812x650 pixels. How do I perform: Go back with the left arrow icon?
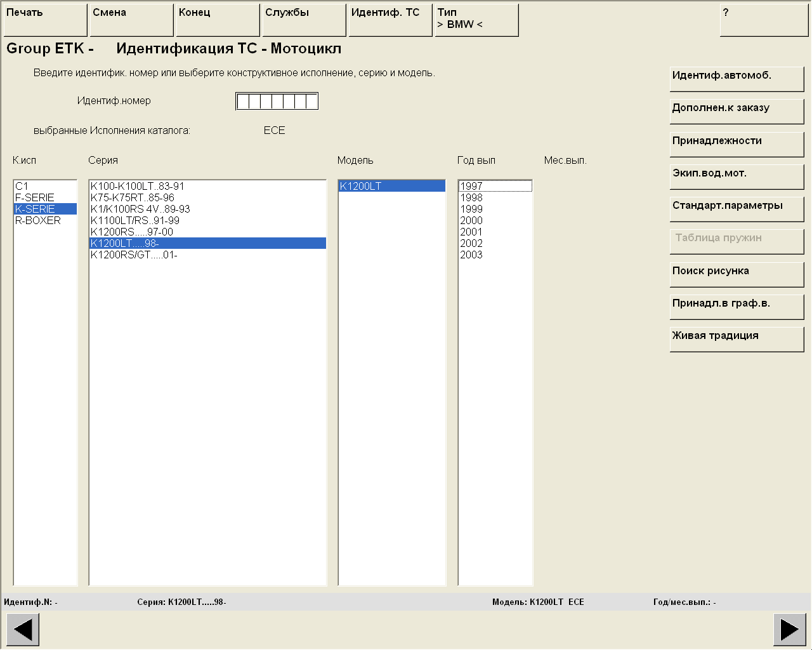[23, 630]
